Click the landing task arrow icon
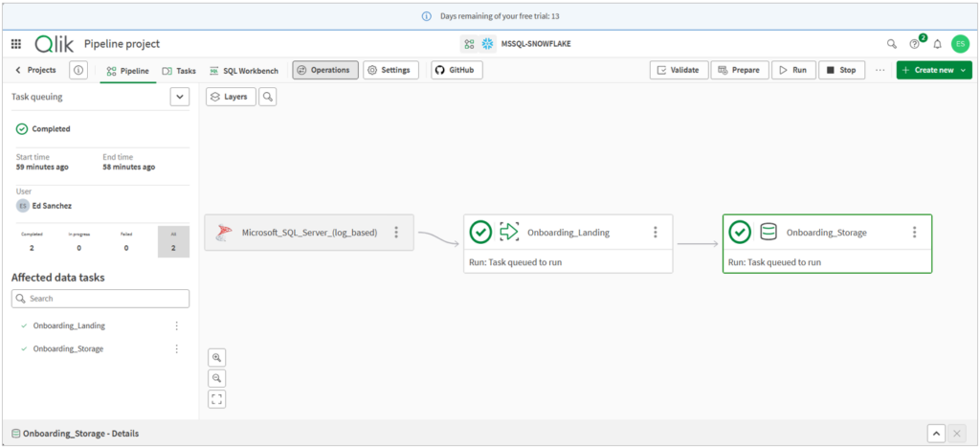Viewport: 980px width, 448px height. (x=509, y=233)
